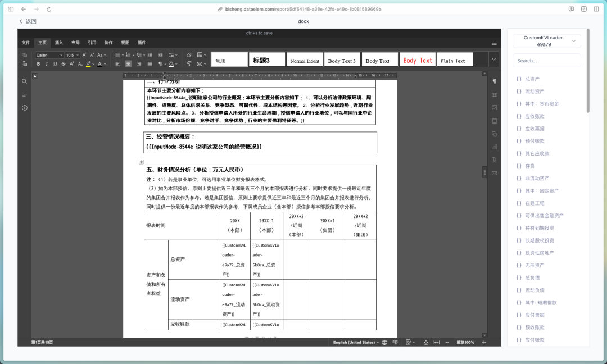607x364 pixels.
Task: Open table settings in right sidebar
Action: point(495,95)
